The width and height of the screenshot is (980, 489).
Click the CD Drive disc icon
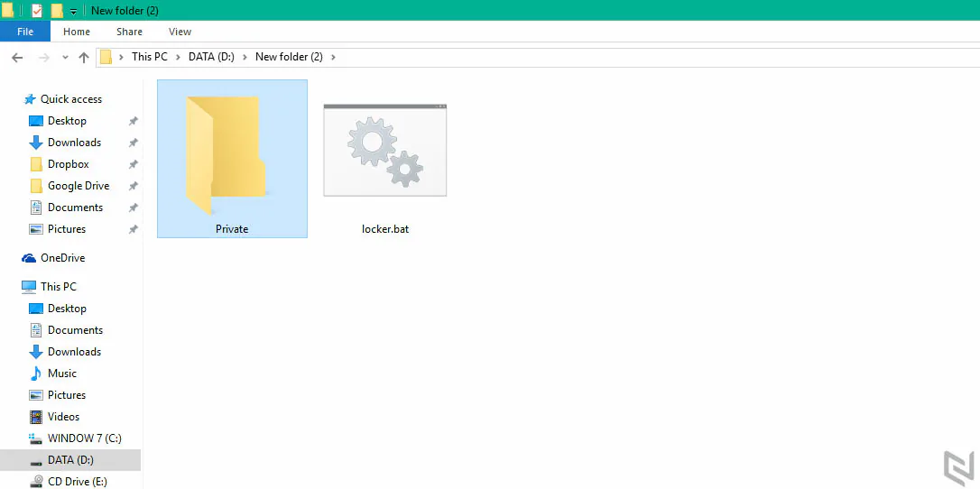(x=36, y=482)
